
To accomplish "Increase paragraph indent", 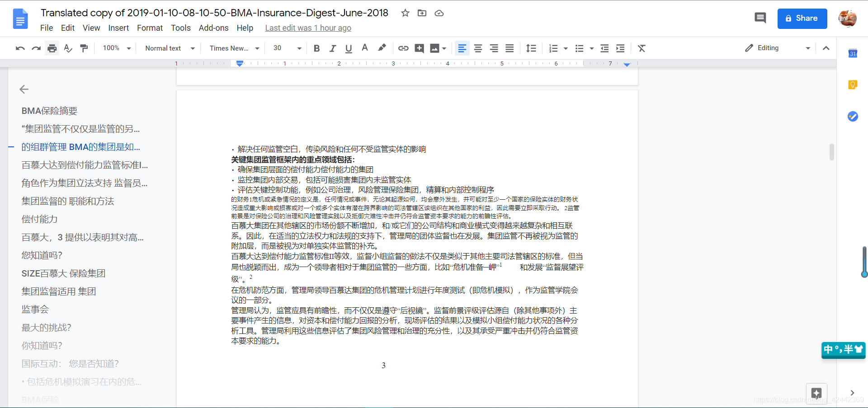I will [620, 48].
